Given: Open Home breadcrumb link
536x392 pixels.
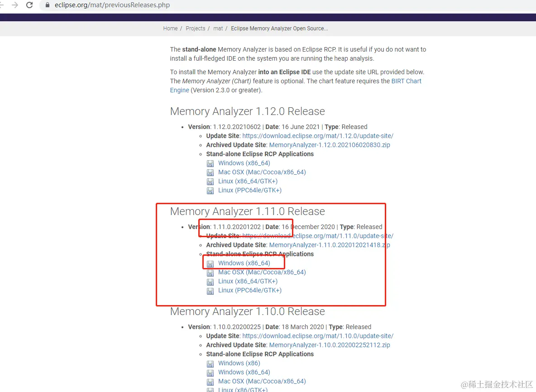Looking at the screenshot, I should click(x=170, y=29).
